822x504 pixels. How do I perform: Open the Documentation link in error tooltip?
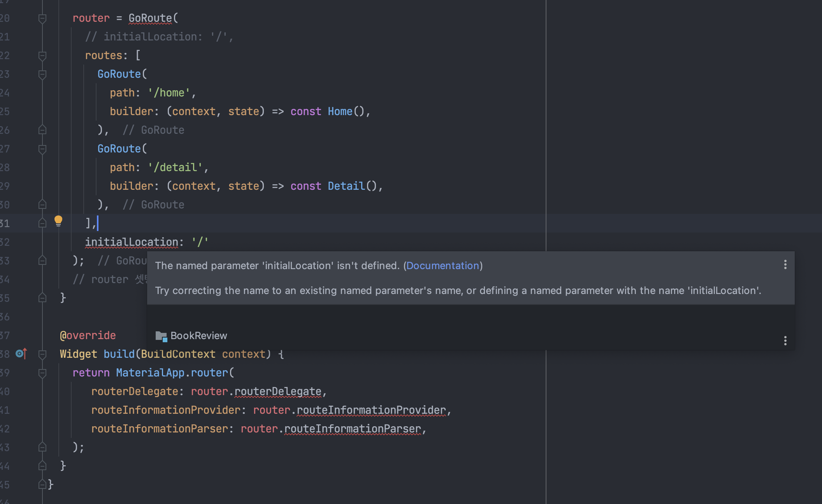tap(443, 266)
